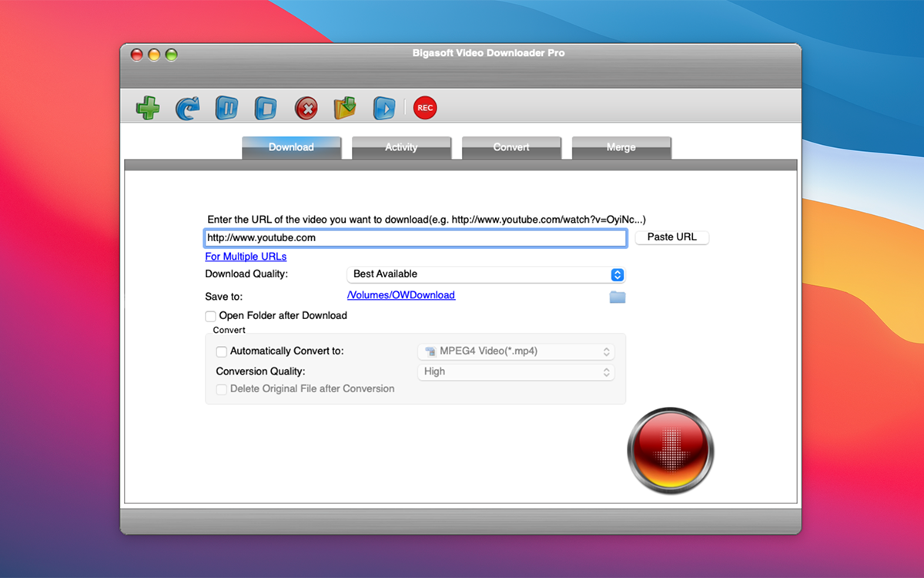Viewport: 924px width, 578px height.
Task: Click the blue resume arrow toolbar icon
Action: pos(187,108)
